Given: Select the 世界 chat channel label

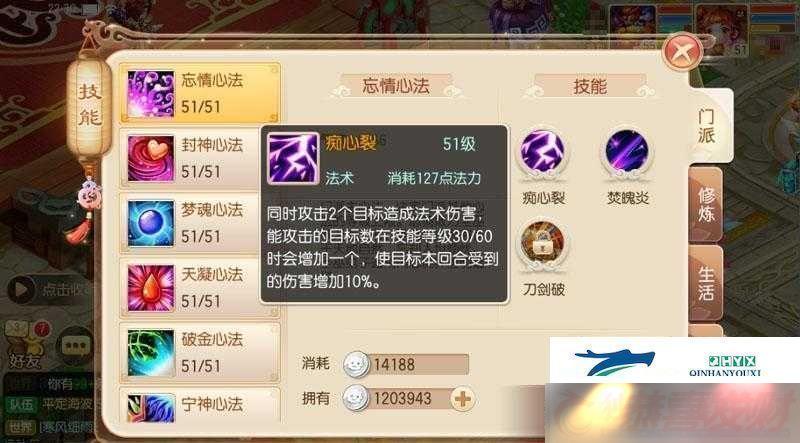Looking at the screenshot, I should (20, 428).
